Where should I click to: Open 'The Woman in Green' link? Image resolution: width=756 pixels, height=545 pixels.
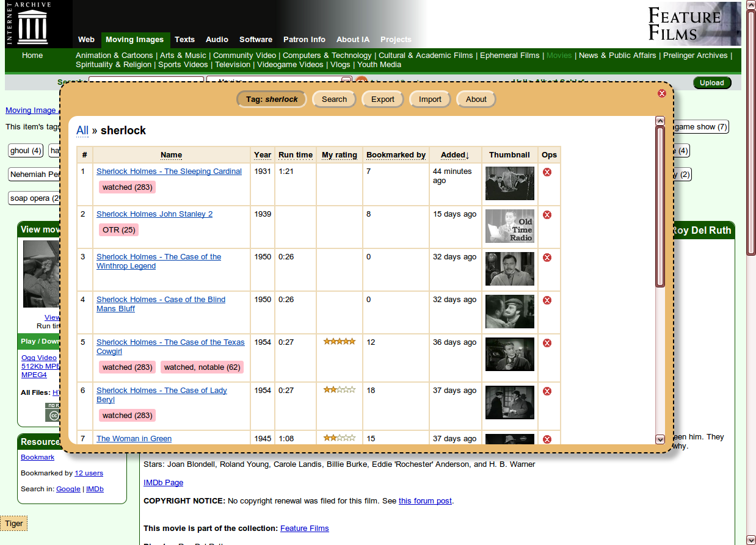[134, 439]
